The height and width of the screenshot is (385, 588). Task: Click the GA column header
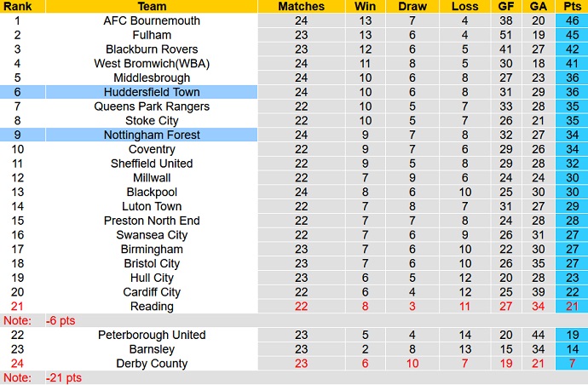(539, 7)
